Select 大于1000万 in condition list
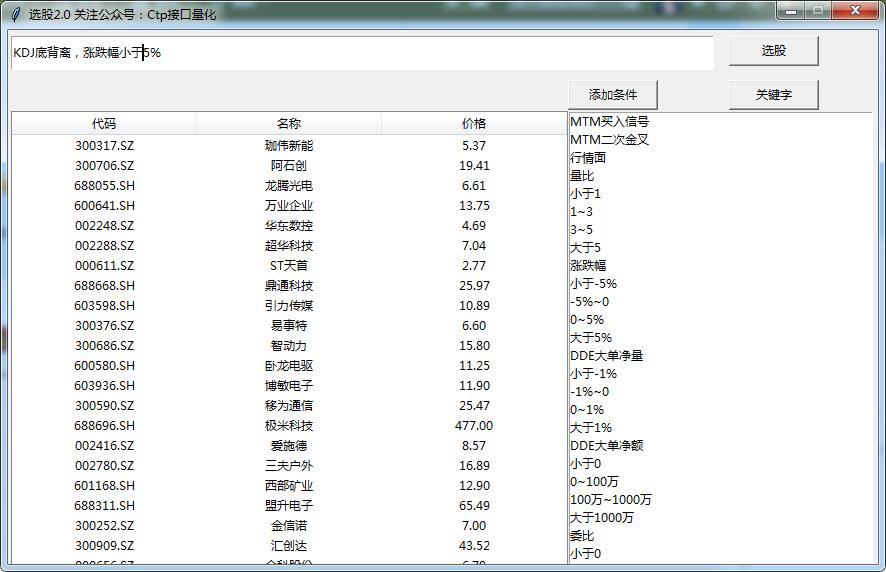Image resolution: width=886 pixels, height=572 pixels. 601,518
